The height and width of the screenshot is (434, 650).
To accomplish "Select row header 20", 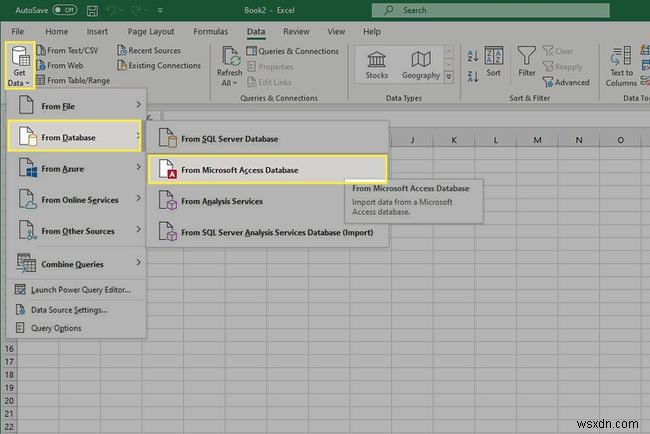I will coord(9,401).
